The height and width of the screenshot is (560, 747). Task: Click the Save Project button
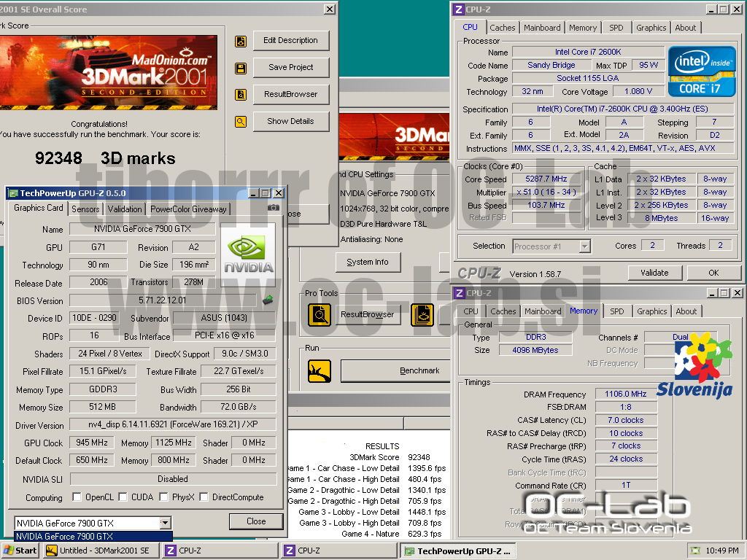290,67
